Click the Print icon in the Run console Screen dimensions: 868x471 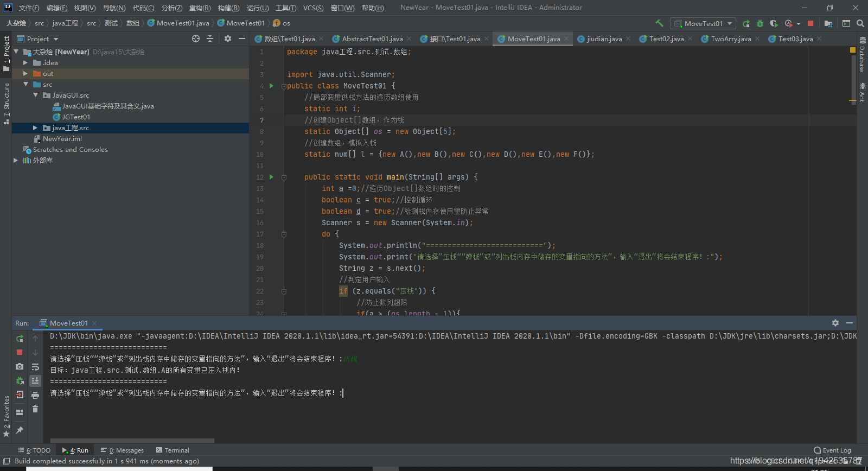point(35,395)
